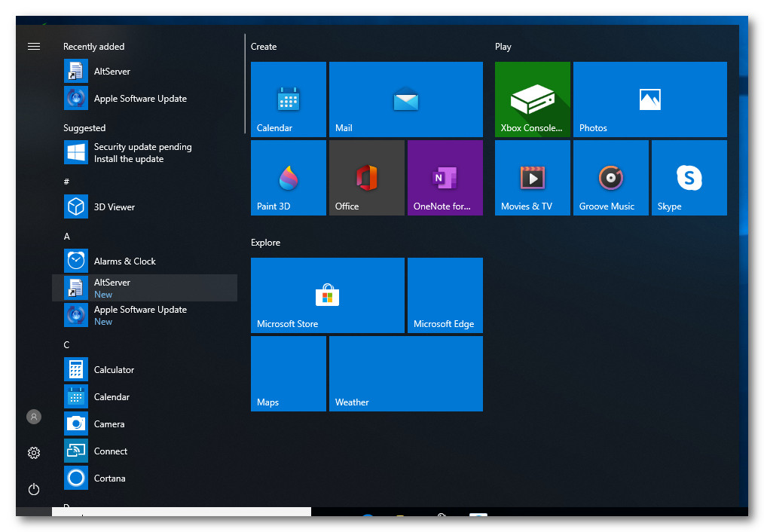Open the Skype tile
Screen dimensions: 764x532
tap(689, 178)
